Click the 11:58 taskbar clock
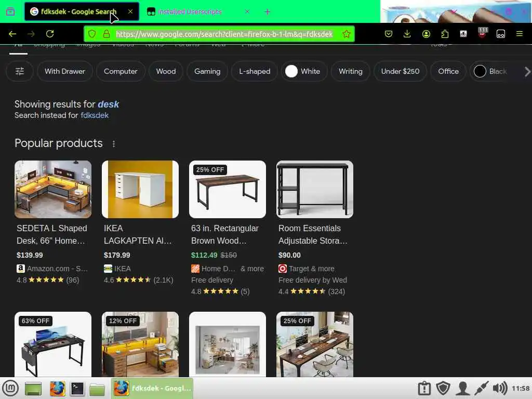532x399 pixels. pyautogui.click(x=521, y=389)
